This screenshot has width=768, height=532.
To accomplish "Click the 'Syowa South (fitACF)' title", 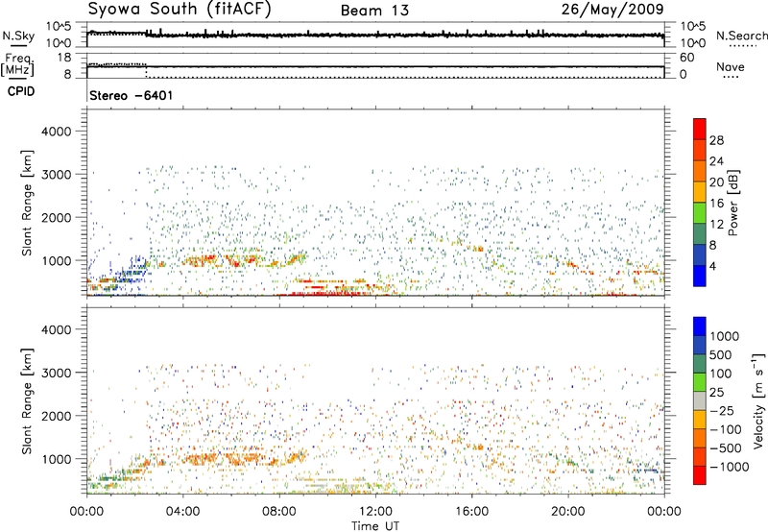I will (x=180, y=9).
